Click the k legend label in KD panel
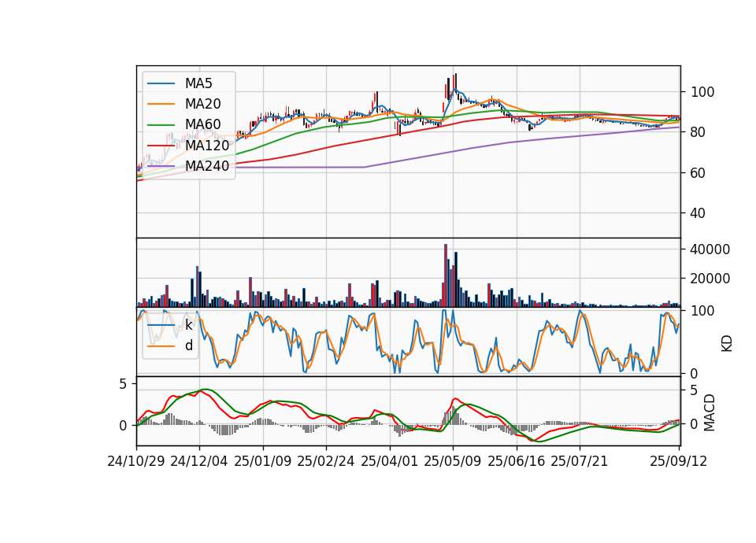756x543 pixels. (188, 325)
